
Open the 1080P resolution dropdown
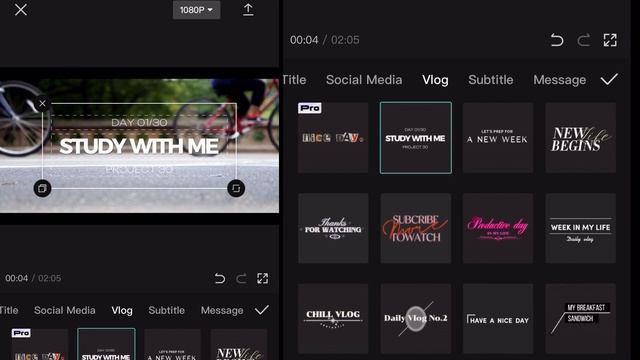(196, 10)
